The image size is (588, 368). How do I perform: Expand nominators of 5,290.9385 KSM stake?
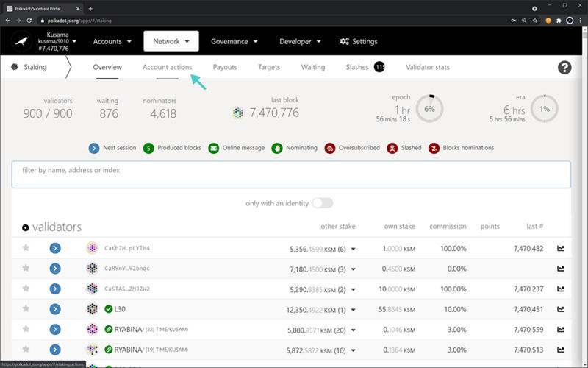coord(354,289)
